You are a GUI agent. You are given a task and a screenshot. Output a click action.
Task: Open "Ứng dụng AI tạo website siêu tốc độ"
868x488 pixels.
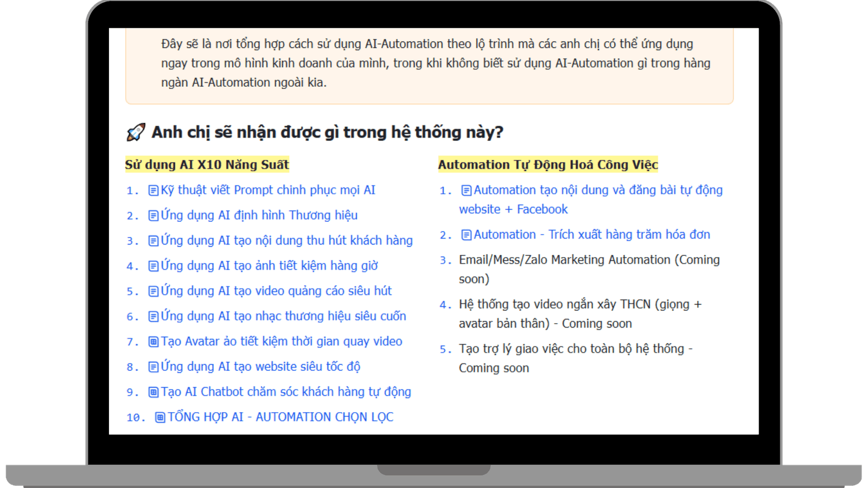(260, 367)
